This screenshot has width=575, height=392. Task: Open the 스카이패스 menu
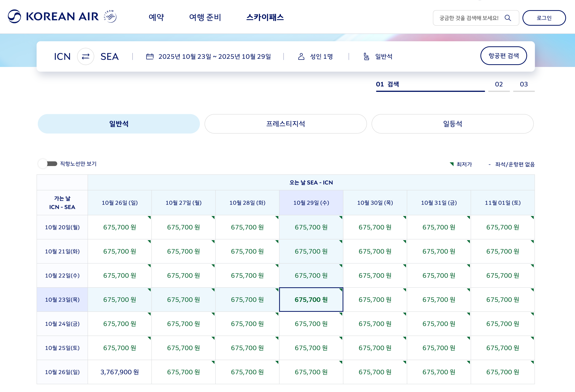(x=265, y=17)
